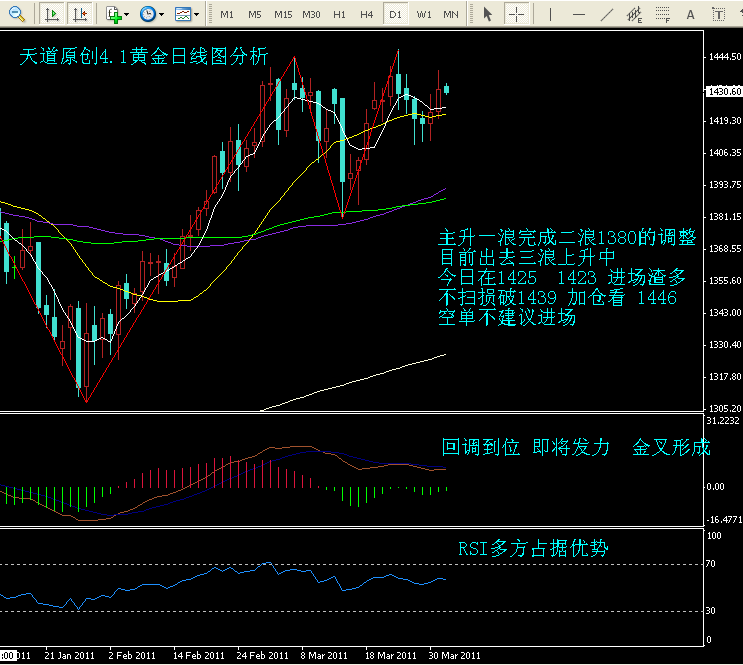Expand the periodicity dropdown arrow

pos(161,15)
